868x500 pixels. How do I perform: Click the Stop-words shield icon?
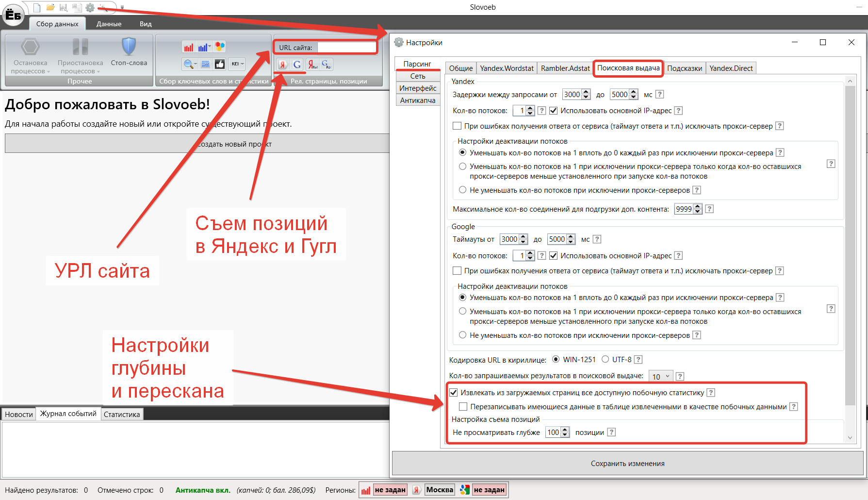pos(129,47)
